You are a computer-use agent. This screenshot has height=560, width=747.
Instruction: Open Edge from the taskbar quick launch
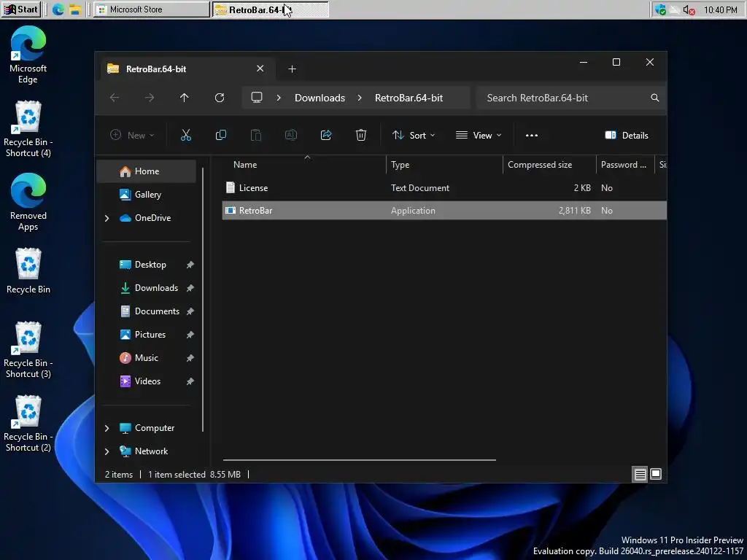point(58,9)
